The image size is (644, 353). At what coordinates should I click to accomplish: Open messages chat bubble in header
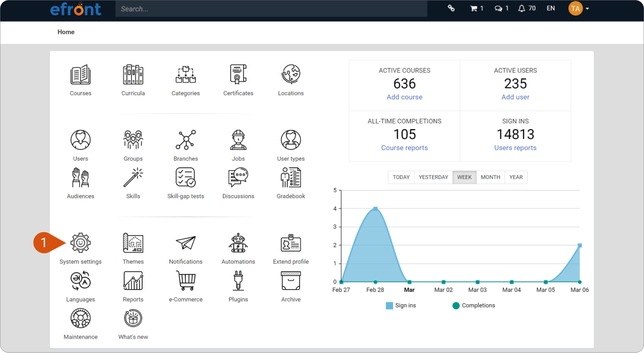click(x=501, y=8)
